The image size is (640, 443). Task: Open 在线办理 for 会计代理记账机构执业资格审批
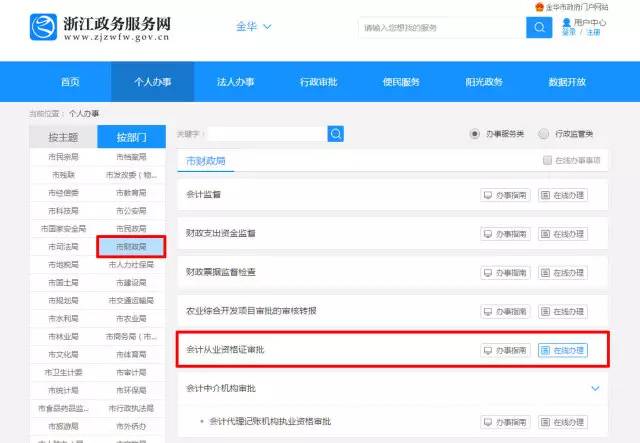[563, 422]
